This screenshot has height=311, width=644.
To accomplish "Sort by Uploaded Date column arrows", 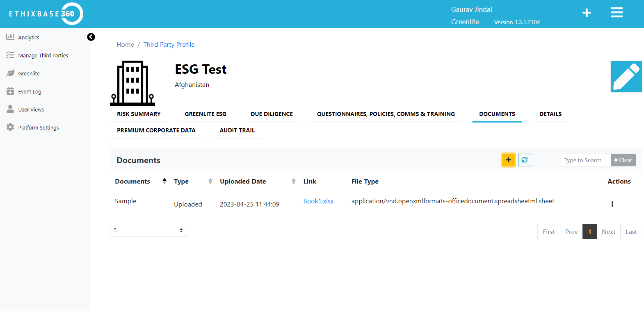I will click(294, 181).
